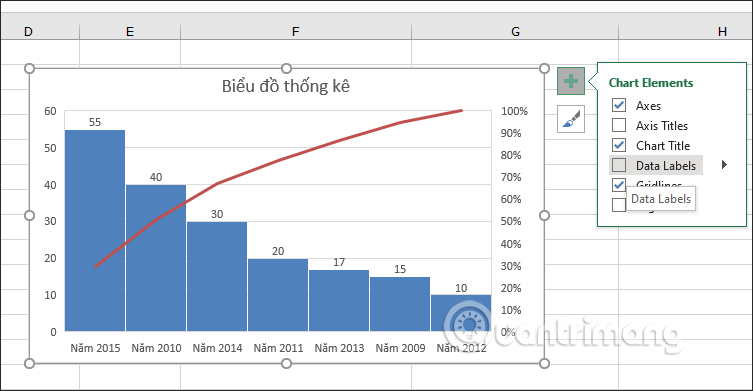This screenshot has height=391, width=753.
Task: Click the chart title Biểu đồ thống kê
Action: click(x=286, y=86)
